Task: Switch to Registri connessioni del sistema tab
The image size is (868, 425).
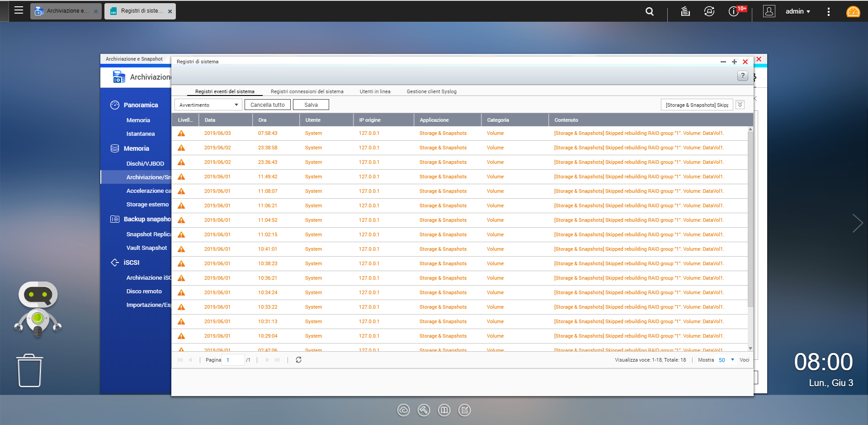Action: point(307,91)
